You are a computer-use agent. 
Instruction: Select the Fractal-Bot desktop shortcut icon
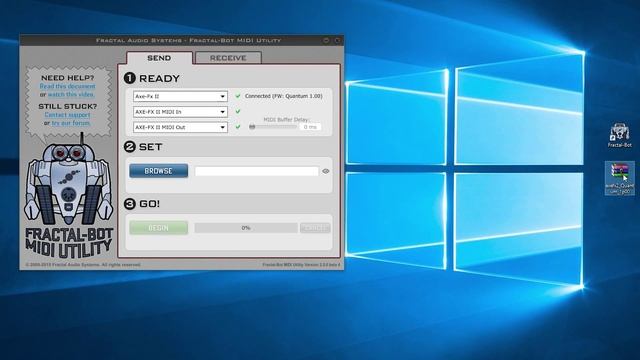620,135
